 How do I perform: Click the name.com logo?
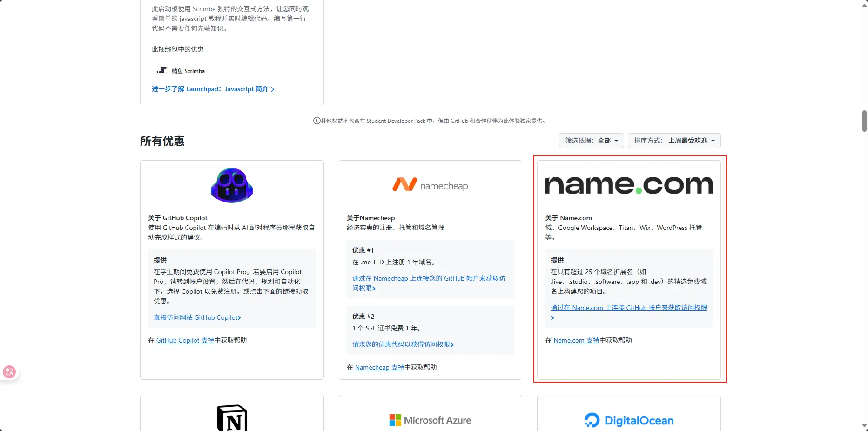pyautogui.click(x=628, y=185)
